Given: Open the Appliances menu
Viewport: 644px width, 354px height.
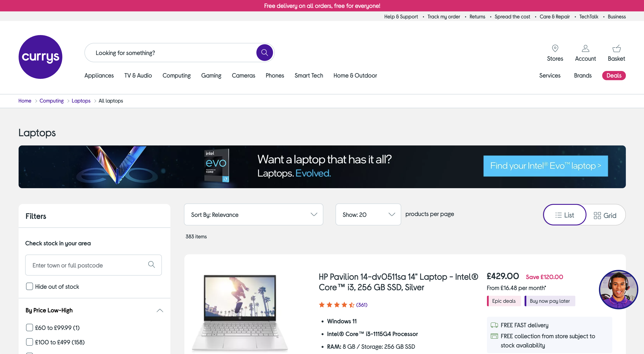Looking at the screenshot, I should 99,75.
